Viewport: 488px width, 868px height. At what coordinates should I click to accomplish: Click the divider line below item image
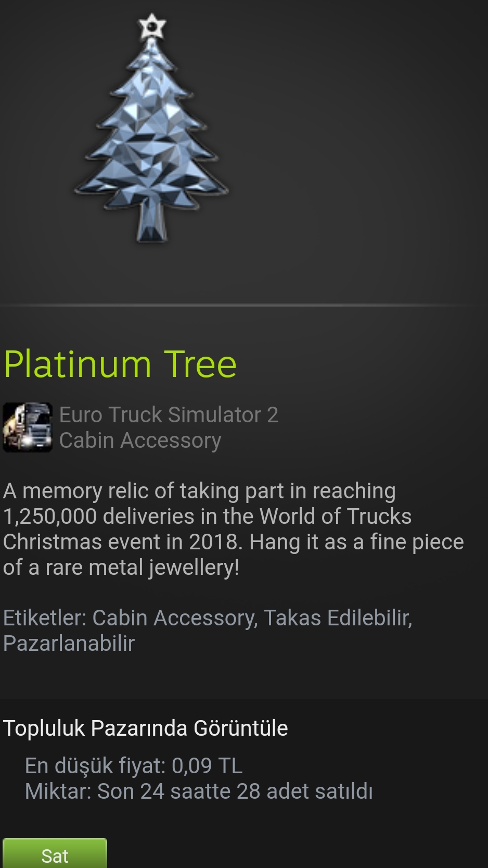tap(244, 305)
